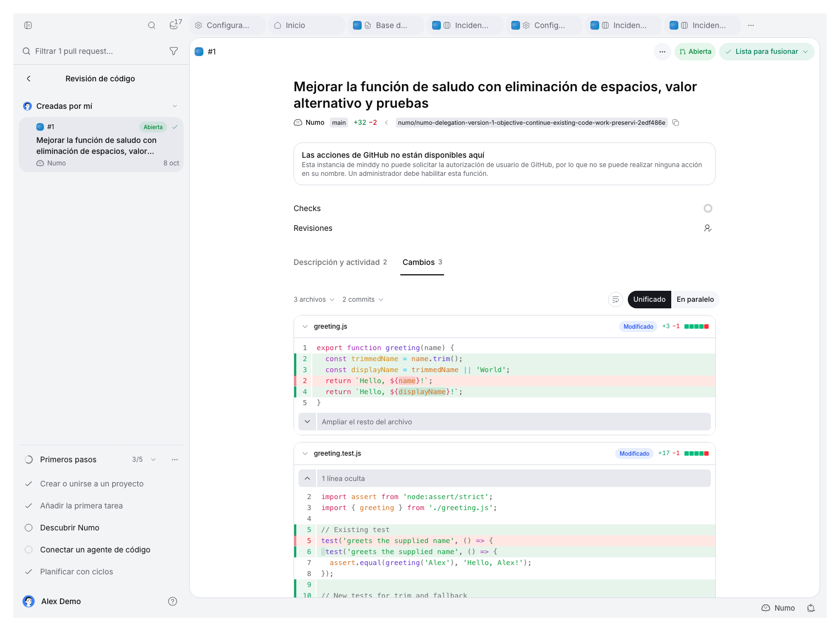840x631 pixels.
Task: Open Alex Demo user profile
Action: (52, 601)
